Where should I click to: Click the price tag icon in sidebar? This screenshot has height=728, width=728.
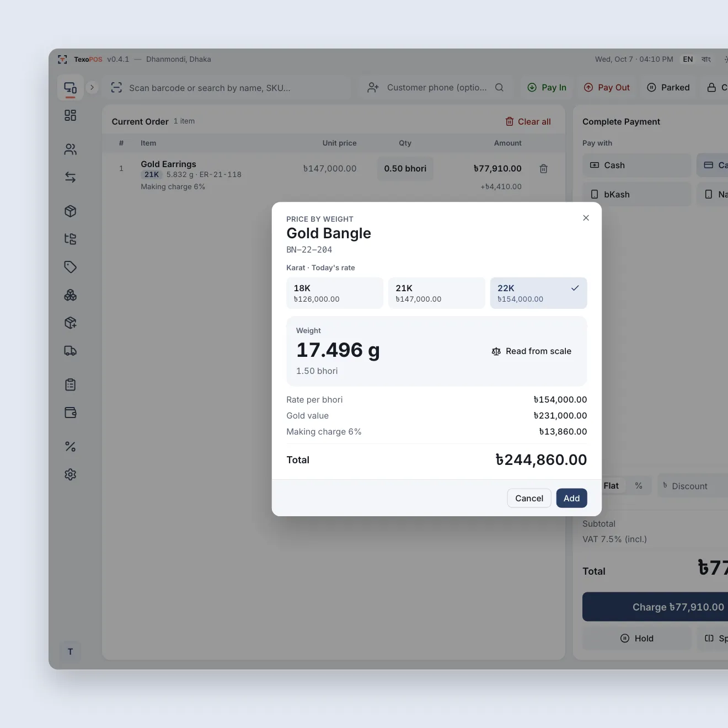[70, 267]
